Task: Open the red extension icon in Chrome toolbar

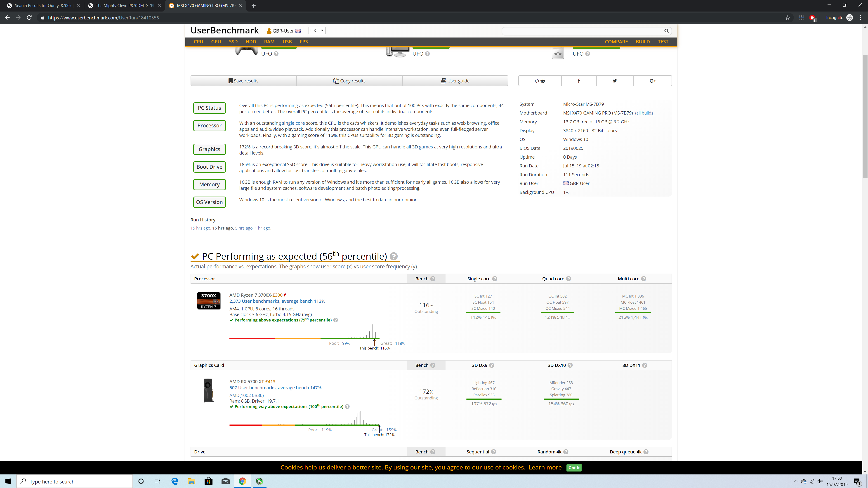Action: point(812,18)
